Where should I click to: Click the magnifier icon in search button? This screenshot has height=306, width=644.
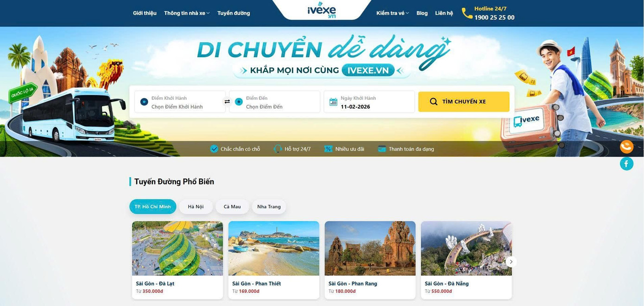434,102
